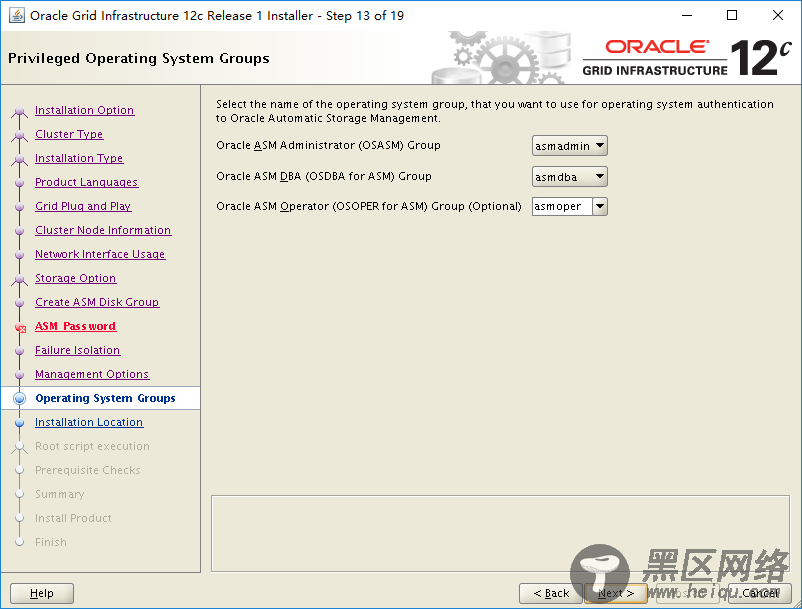Image resolution: width=802 pixels, height=609 pixels.
Task: Open the OSASM group dropdown arrow
Action: (x=600, y=146)
